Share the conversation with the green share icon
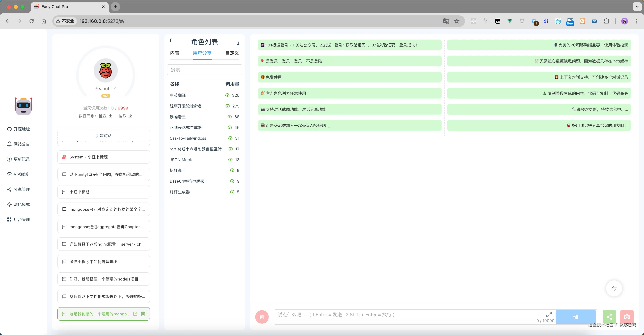644x335 pixels. point(609,317)
